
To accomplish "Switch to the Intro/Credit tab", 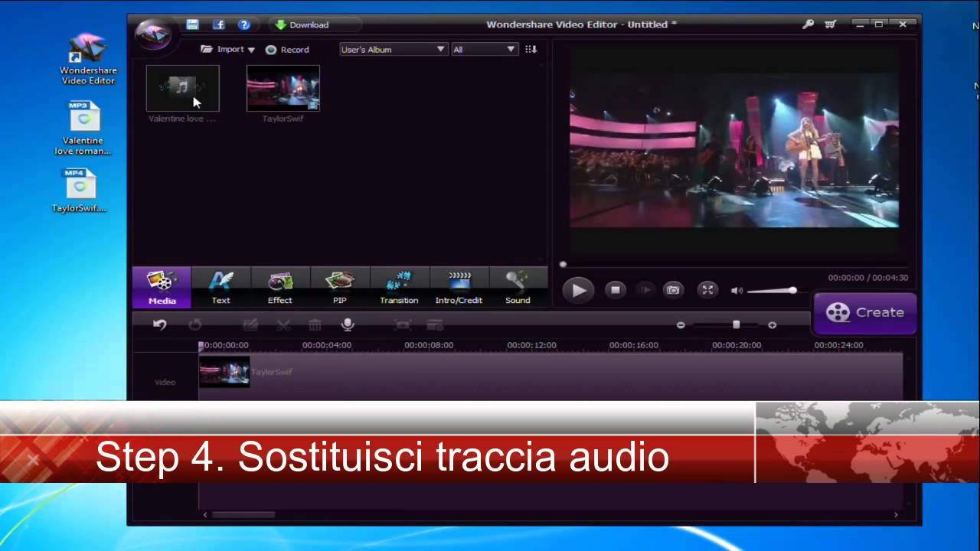I will (x=459, y=287).
